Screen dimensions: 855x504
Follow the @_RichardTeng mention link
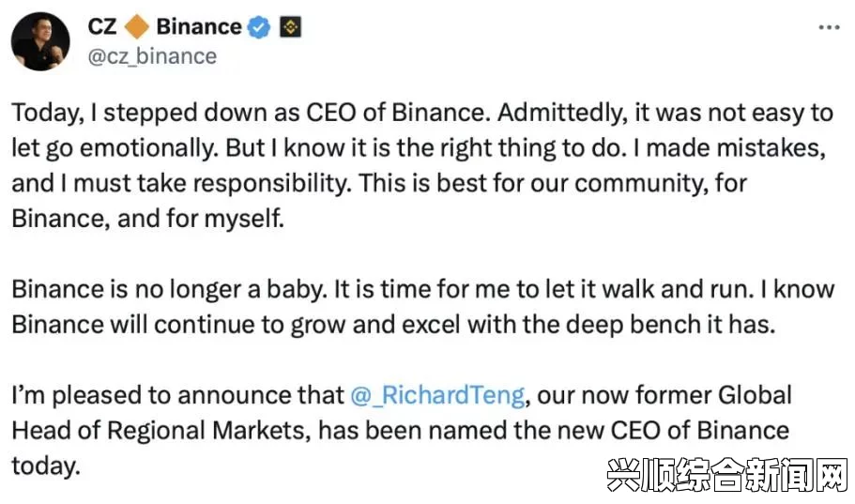click(x=437, y=395)
